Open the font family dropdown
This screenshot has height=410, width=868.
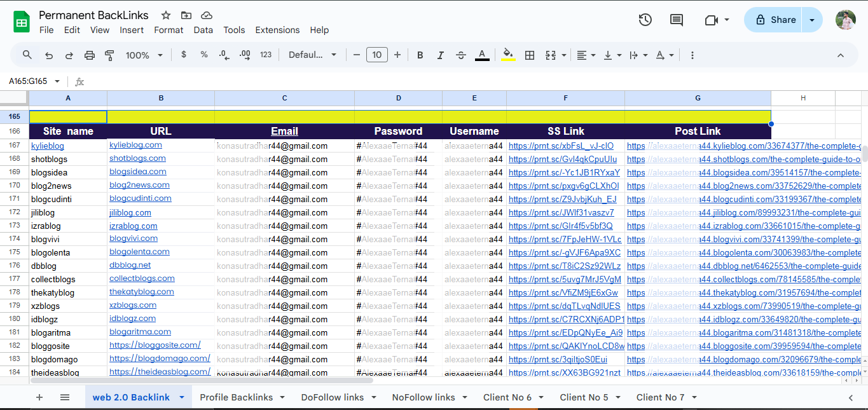tap(312, 55)
